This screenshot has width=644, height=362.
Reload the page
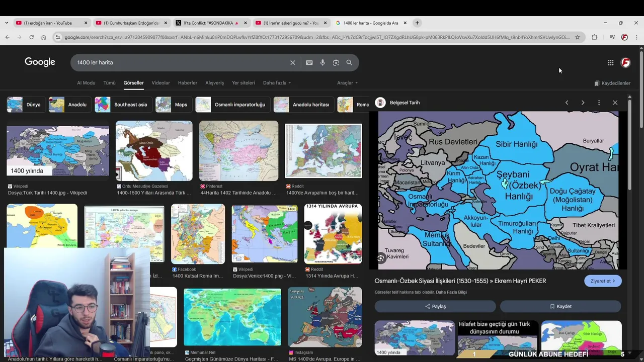31,37
